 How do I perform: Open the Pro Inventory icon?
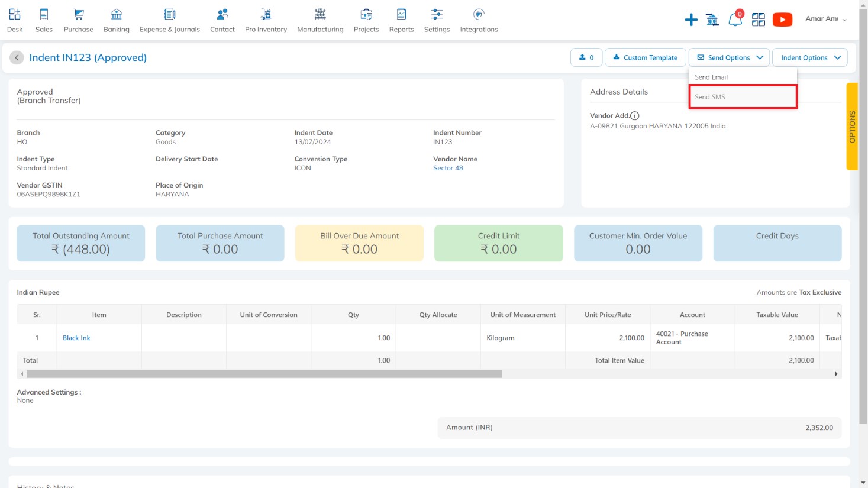(x=266, y=14)
